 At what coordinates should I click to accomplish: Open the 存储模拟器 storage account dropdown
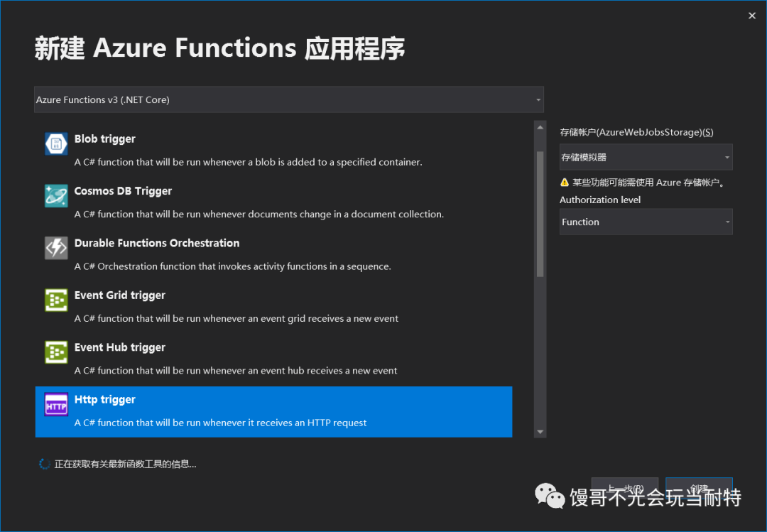(x=646, y=157)
